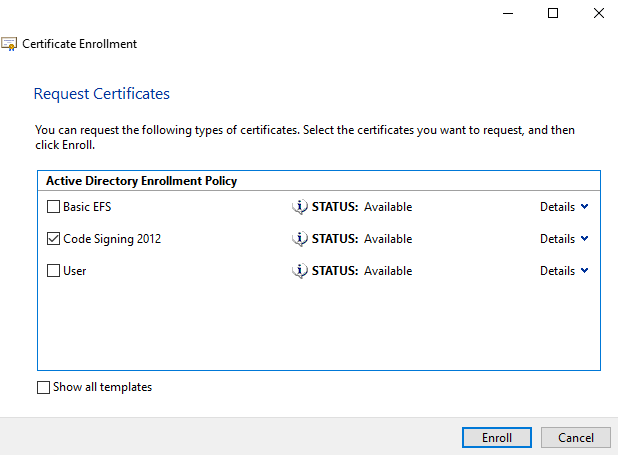
Task: Toggle the Show all templates checkbox
Action: (x=43, y=387)
